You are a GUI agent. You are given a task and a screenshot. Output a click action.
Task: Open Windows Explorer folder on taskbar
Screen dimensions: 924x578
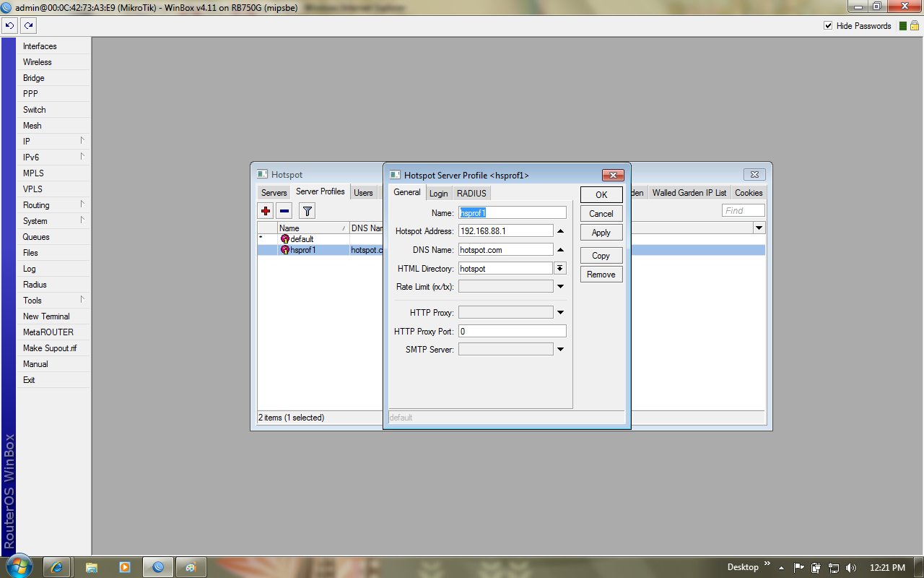92,567
